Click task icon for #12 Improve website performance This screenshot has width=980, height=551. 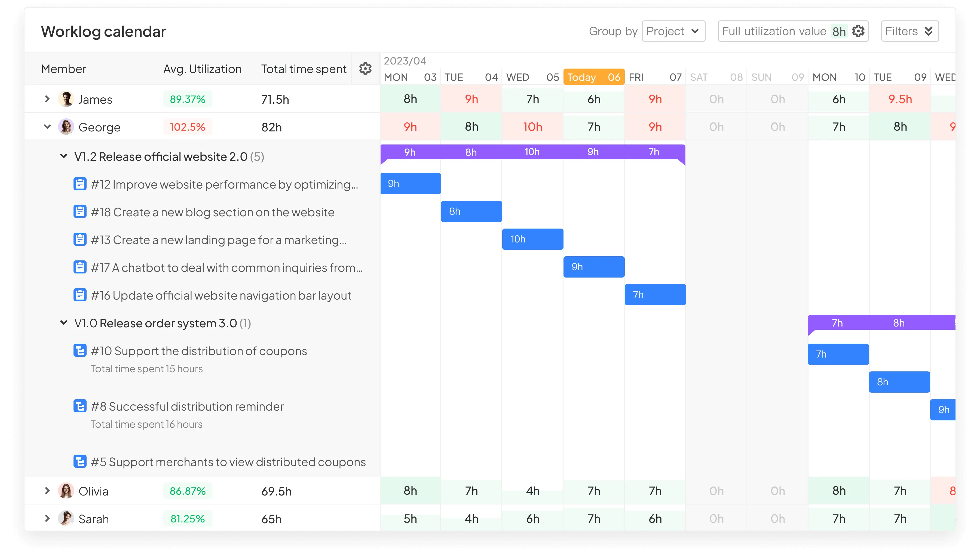(x=79, y=184)
